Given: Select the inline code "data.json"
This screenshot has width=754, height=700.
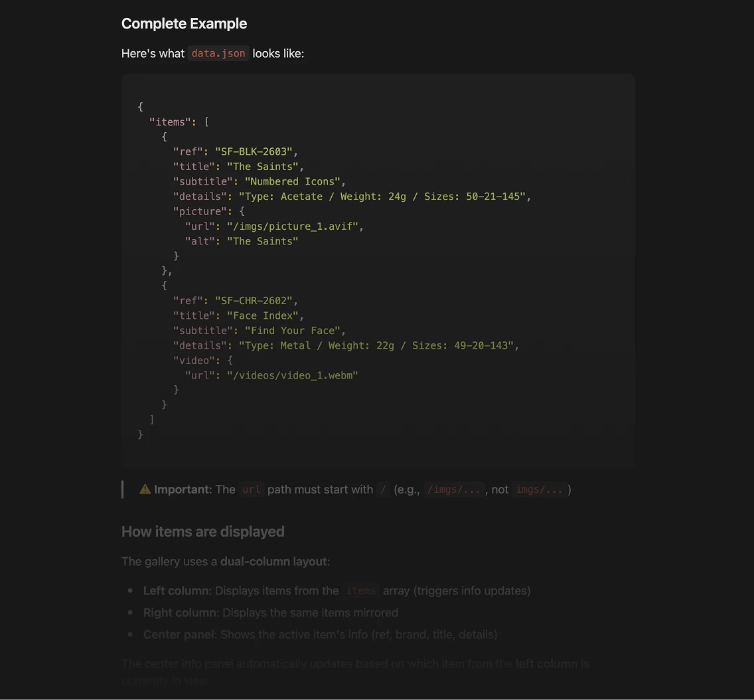Looking at the screenshot, I should click(218, 53).
